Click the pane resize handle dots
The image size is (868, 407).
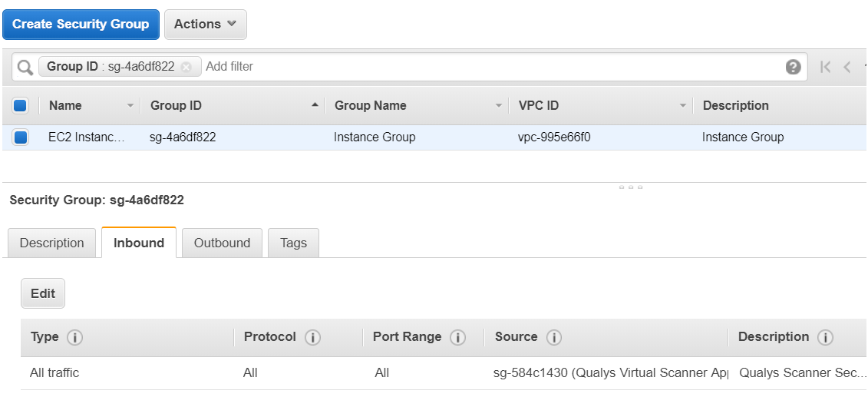[631, 187]
